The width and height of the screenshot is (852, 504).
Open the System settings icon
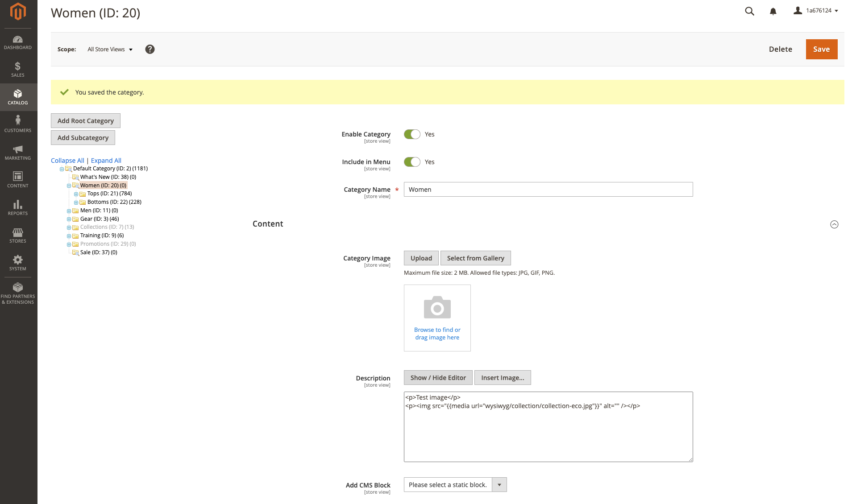pos(18,263)
